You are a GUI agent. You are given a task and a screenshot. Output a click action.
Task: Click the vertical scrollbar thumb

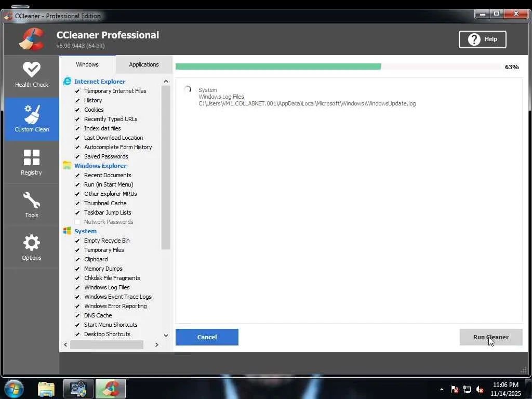(x=166, y=168)
